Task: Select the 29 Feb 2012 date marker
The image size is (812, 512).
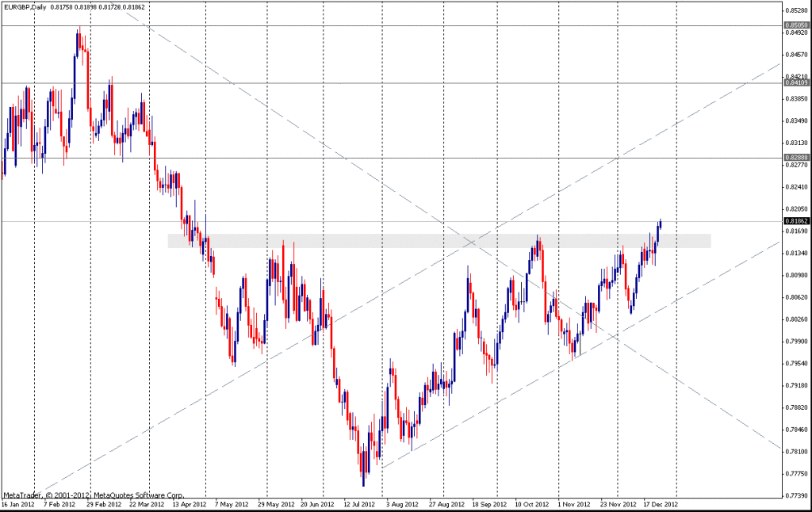Action: [101, 503]
